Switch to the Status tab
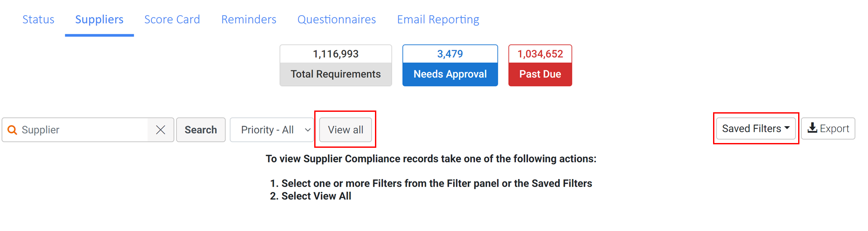This screenshot has width=868, height=231. click(x=38, y=20)
